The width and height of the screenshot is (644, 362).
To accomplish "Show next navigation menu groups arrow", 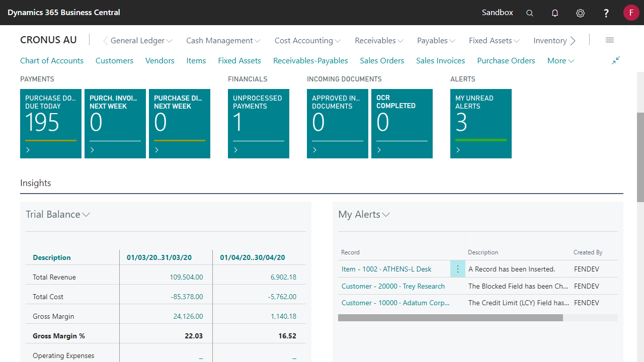I will click(573, 41).
